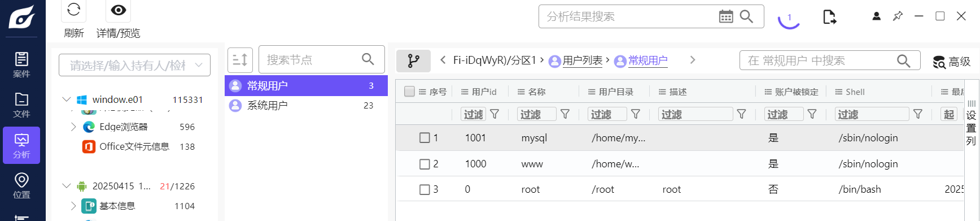Select the 分析 (Analysis) sidebar section

coord(21,145)
